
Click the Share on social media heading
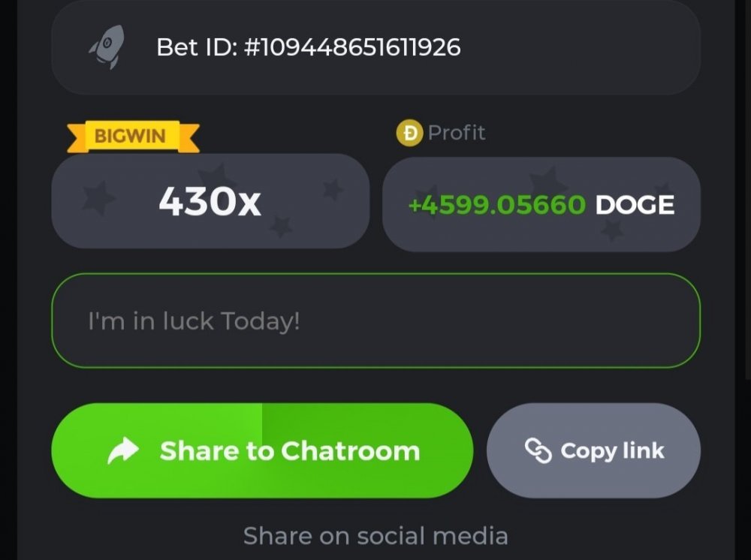click(375, 535)
